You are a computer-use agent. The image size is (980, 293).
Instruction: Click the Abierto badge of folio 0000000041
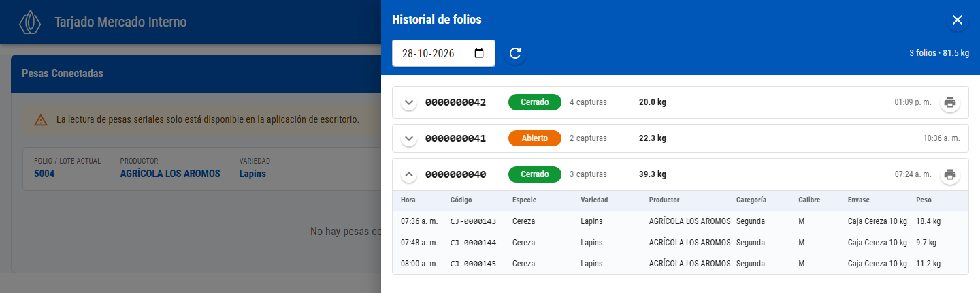click(x=535, y=139)
